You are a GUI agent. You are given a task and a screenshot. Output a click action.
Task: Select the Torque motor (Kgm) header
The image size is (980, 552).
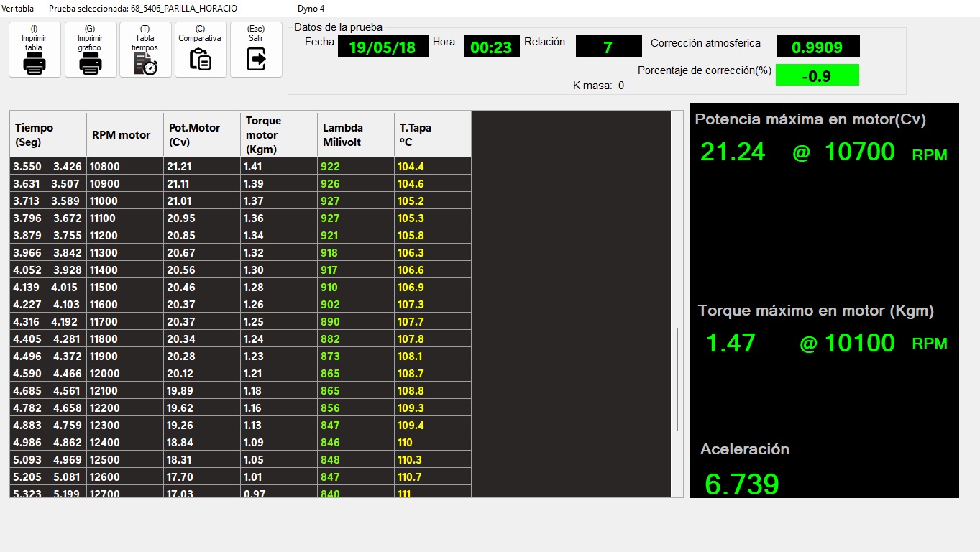pos(278,134)
